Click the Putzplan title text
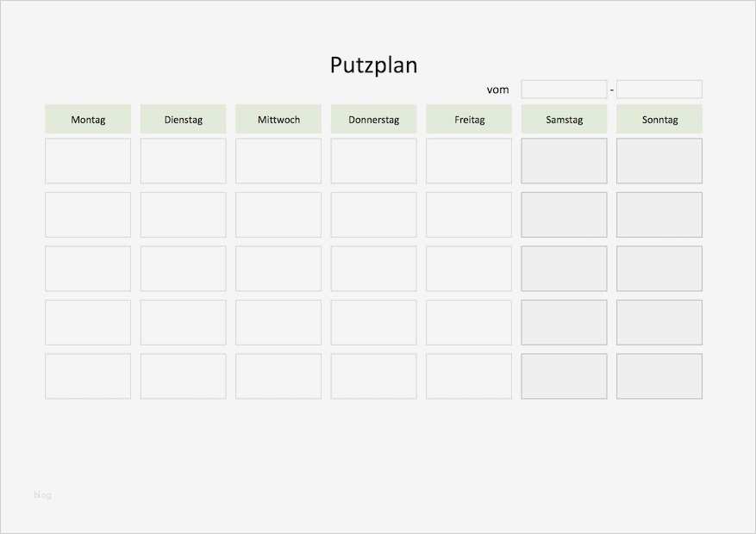This screenshot has width=756, height=534. tap(373, 65)
